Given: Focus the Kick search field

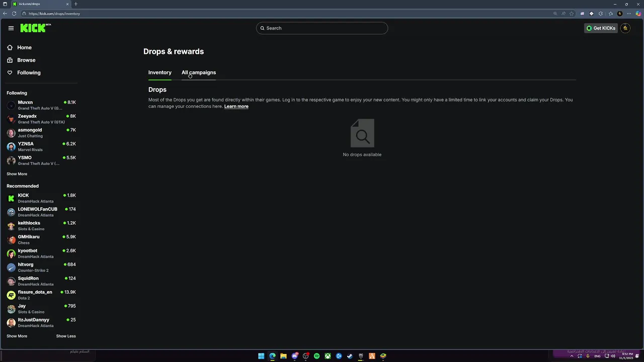Looking at the screenshot, I should [322, 28].
